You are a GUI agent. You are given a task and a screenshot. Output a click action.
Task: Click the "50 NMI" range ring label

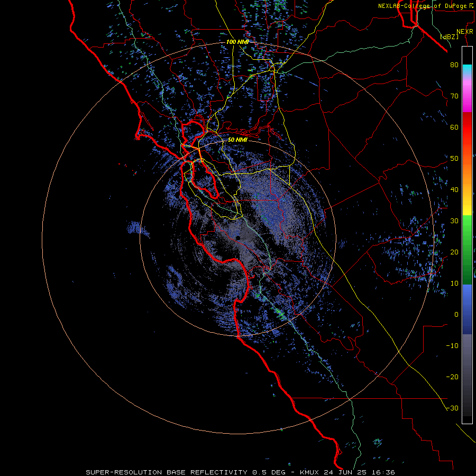pos(237,140)
